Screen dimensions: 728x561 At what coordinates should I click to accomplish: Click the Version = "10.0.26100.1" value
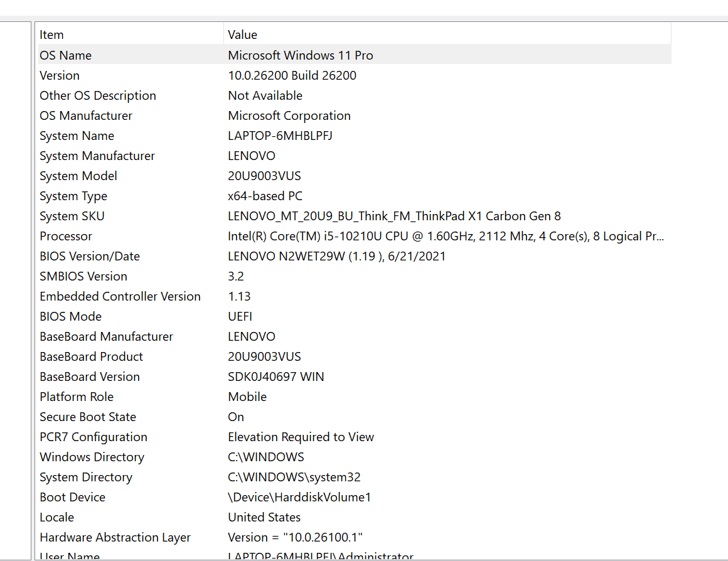pos(296,537)
